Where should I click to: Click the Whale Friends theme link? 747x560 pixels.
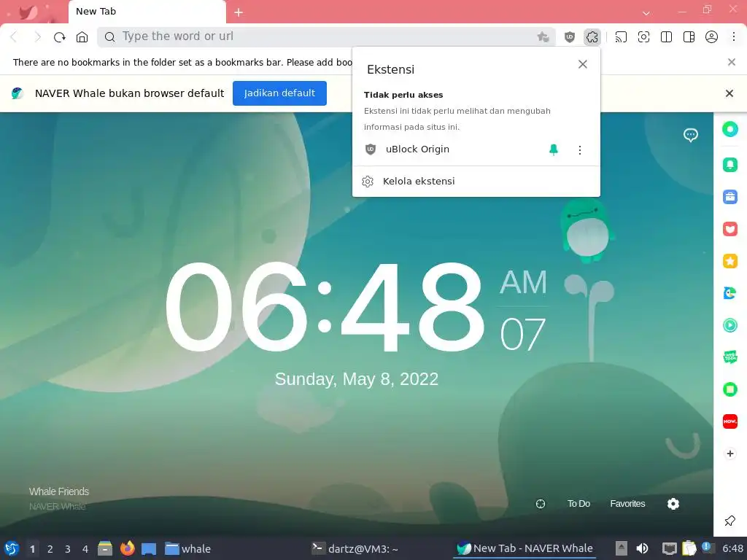click(x=59, y=491)
